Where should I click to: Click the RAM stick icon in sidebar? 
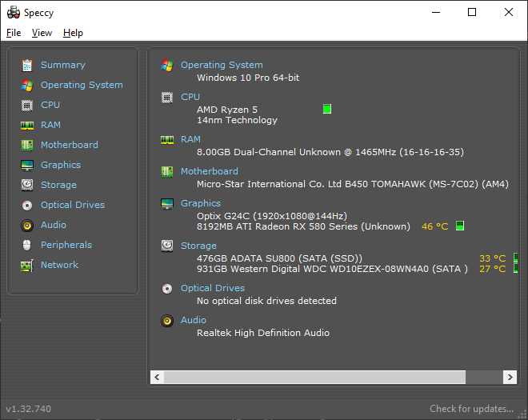tap(27, 126)
